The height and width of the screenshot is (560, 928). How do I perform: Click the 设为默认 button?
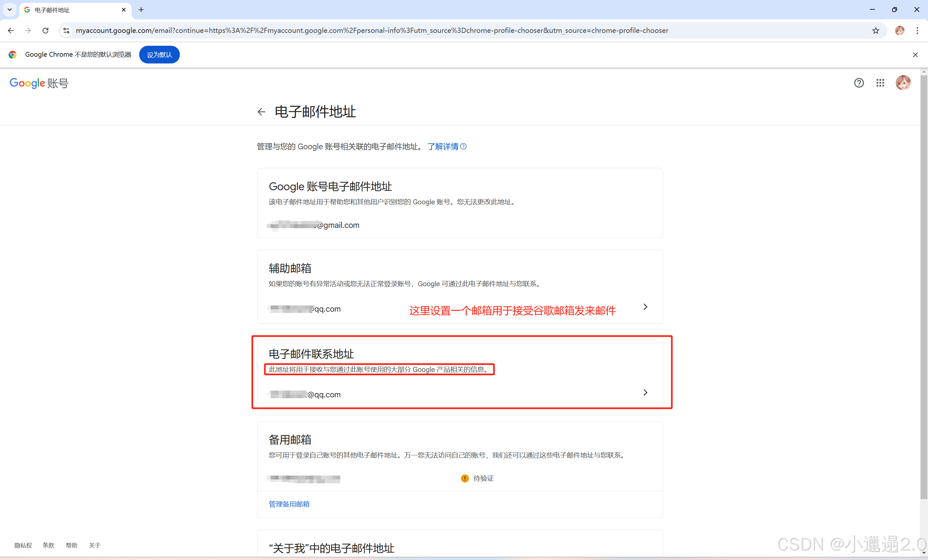159,55
